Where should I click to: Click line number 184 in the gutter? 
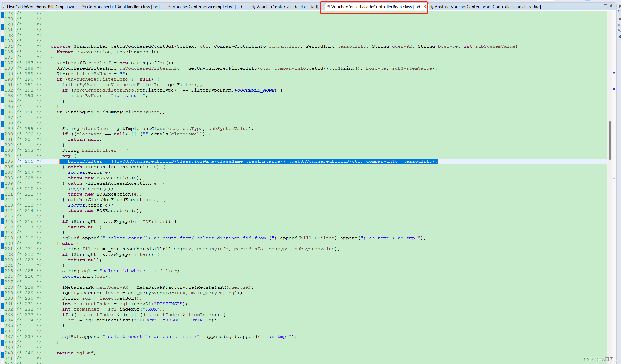[x=9, y=46]
